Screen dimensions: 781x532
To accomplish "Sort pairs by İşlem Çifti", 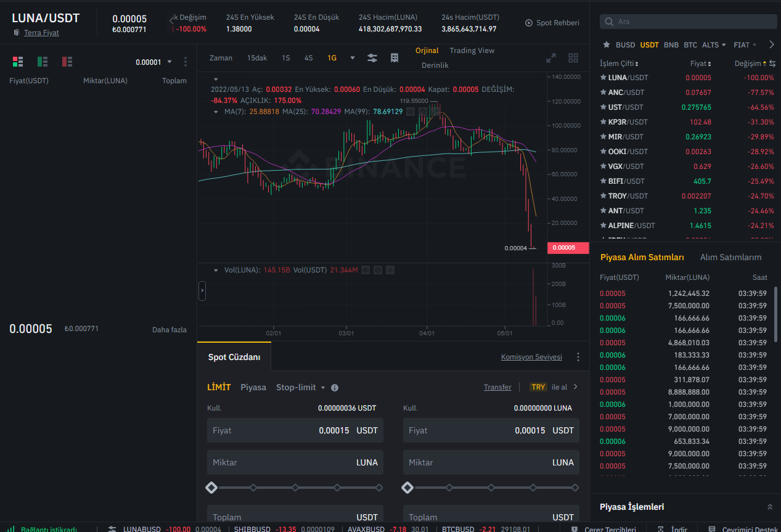I will [x=619, y=63].
